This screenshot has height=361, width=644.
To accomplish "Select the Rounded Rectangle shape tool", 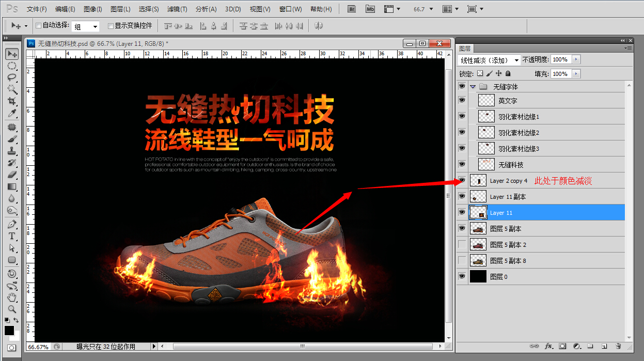I will [12, 260].
